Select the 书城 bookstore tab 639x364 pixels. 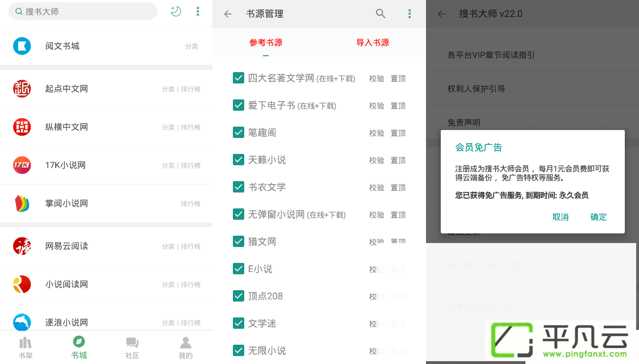(79, 348)
